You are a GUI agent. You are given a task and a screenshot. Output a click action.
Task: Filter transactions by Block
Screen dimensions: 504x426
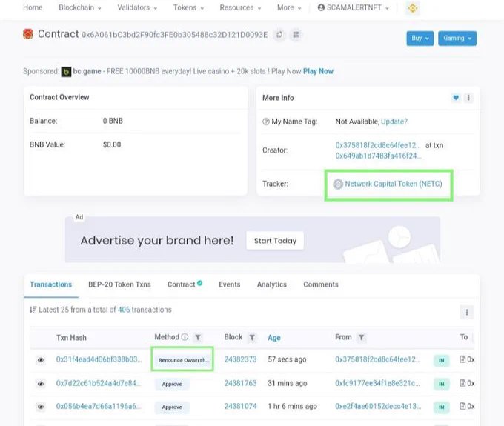tap(252, 337)
